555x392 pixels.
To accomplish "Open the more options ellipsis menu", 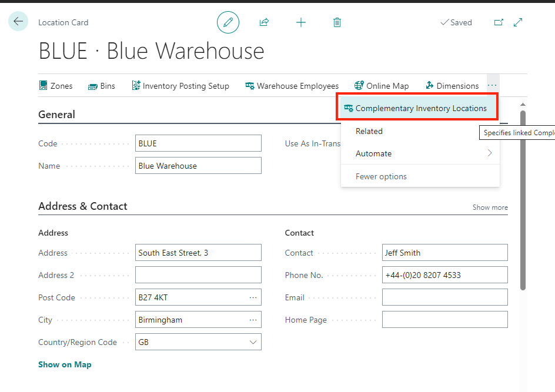I will click(492, 85).
